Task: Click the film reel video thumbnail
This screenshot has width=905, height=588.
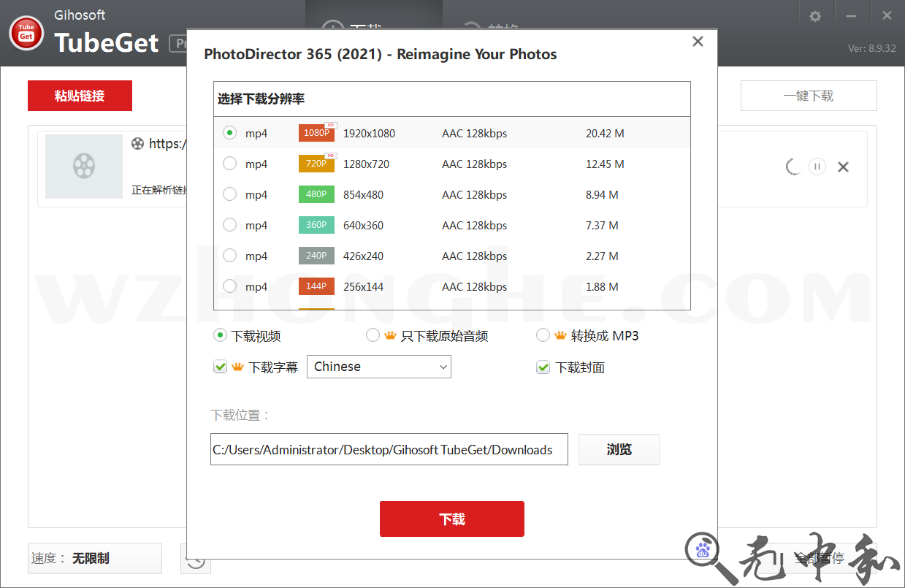Action: [x=84, y=167]
